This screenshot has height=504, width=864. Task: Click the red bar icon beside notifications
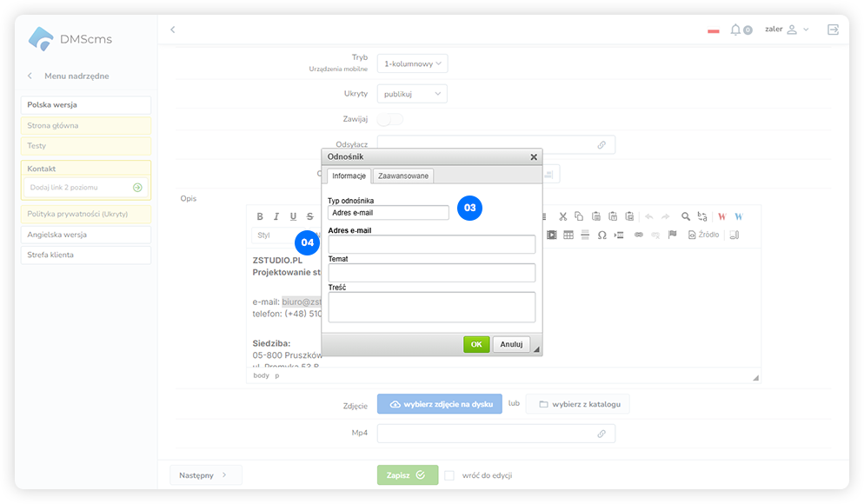click(x=714, y=31)
